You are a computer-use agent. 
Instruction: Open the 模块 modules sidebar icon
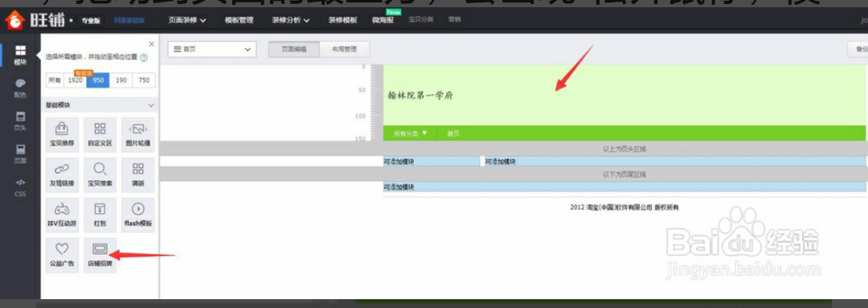(x=20, y=55)
